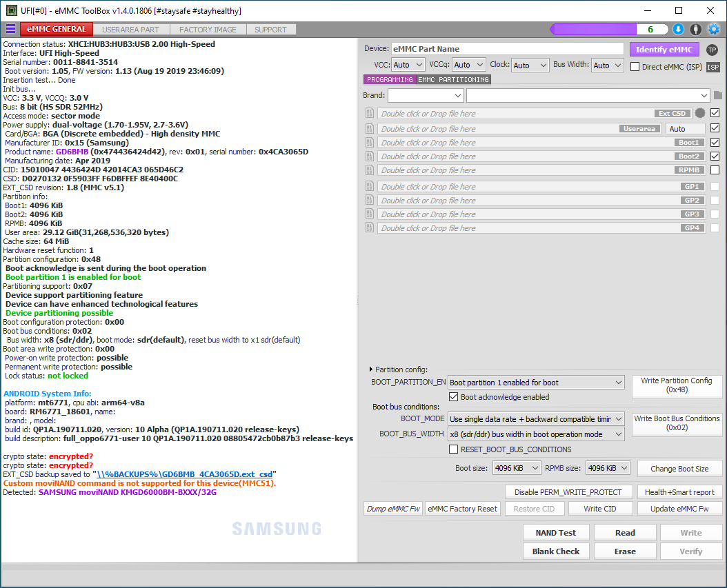
Task: Click the power/adapter icon in top bar
Action: point(695,29)
